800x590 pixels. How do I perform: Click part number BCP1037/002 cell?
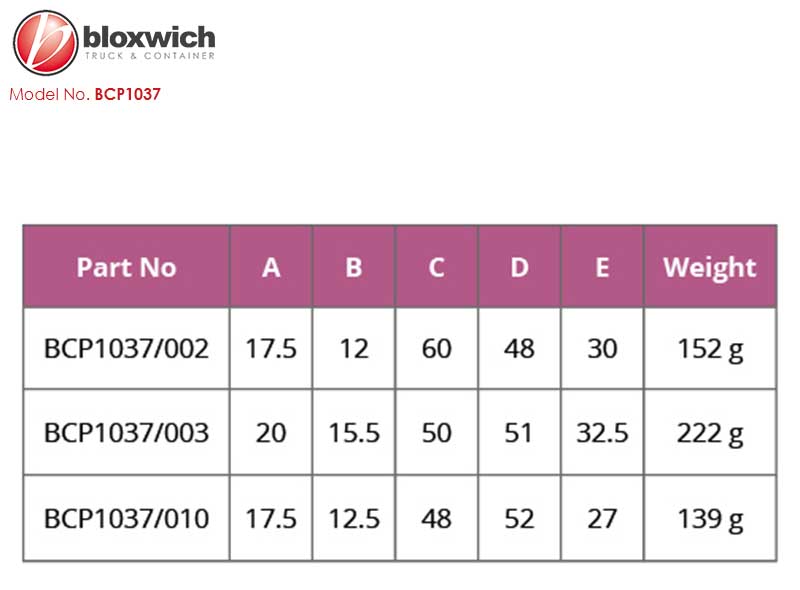127,349
